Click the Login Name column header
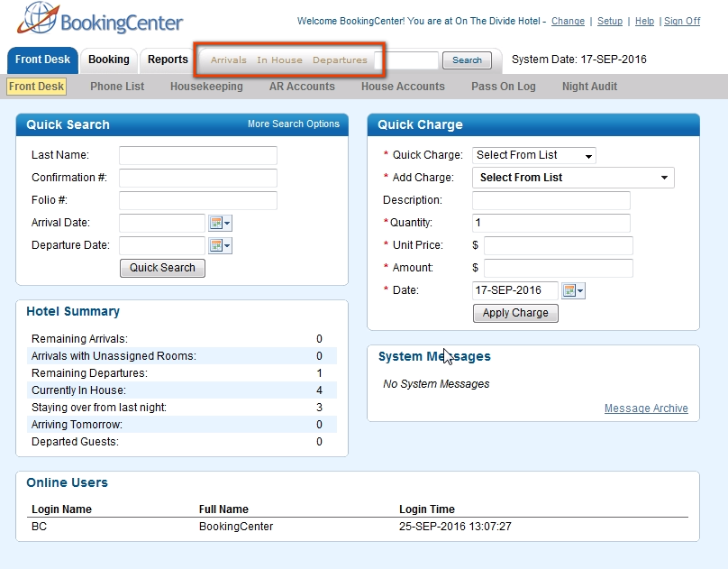The width and height of the screenshot is (728, 569). tap(61, 509)
